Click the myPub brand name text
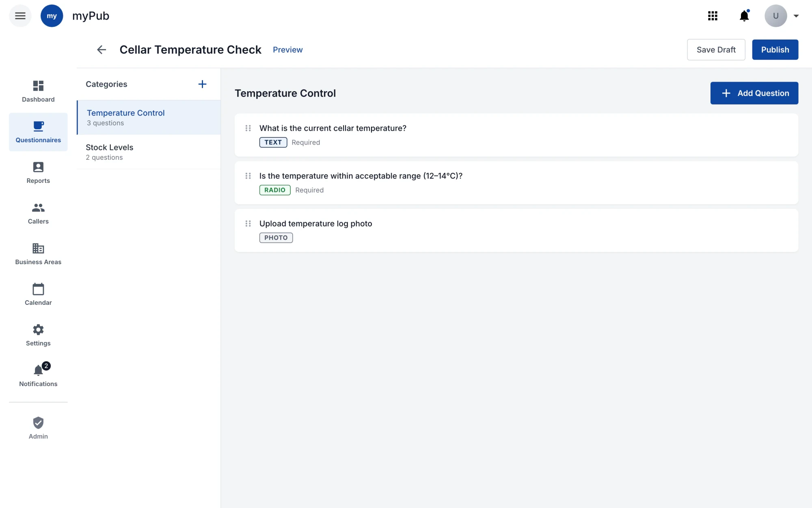 pyautogui.click(x=91, y=16)
